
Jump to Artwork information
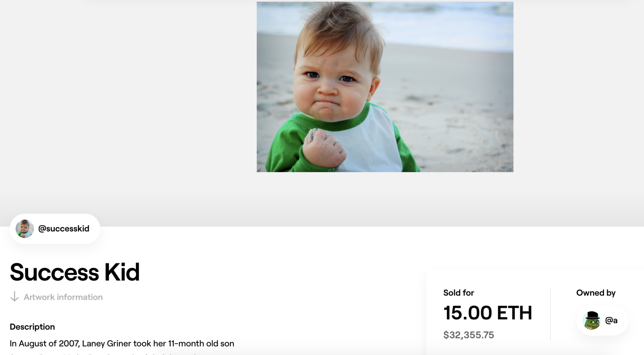[x=63, y=297]
